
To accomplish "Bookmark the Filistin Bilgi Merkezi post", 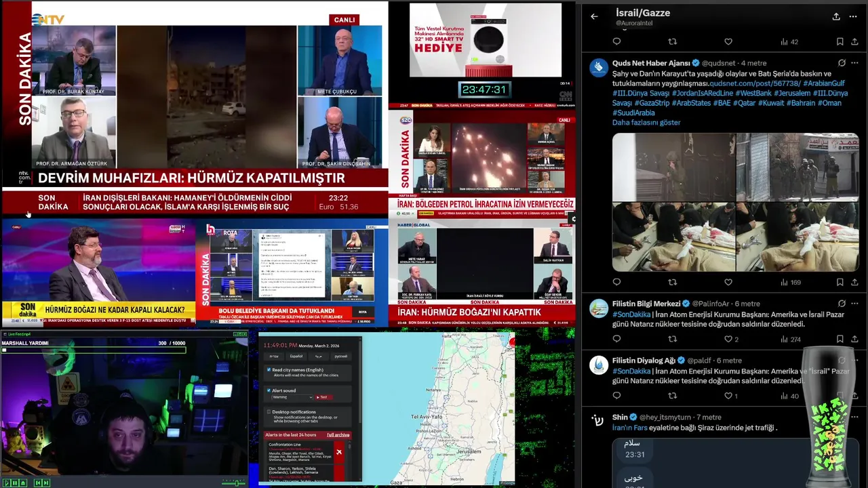I will pyautogui.click(x=840, y=339).
